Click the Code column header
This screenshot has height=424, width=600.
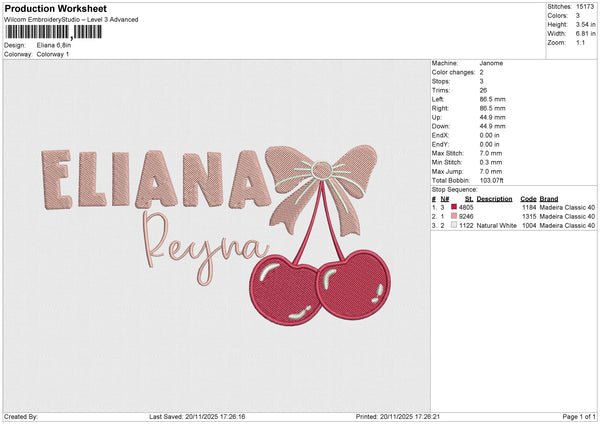(528, 198)
